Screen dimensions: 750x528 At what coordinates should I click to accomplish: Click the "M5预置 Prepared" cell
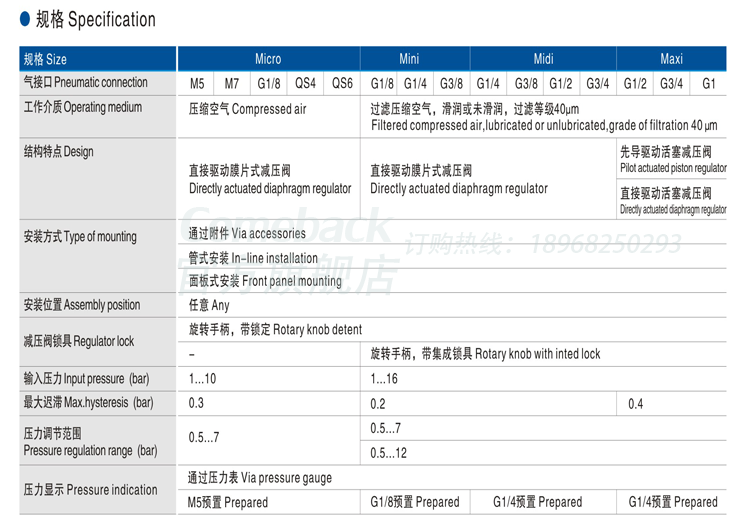[269, 502]
